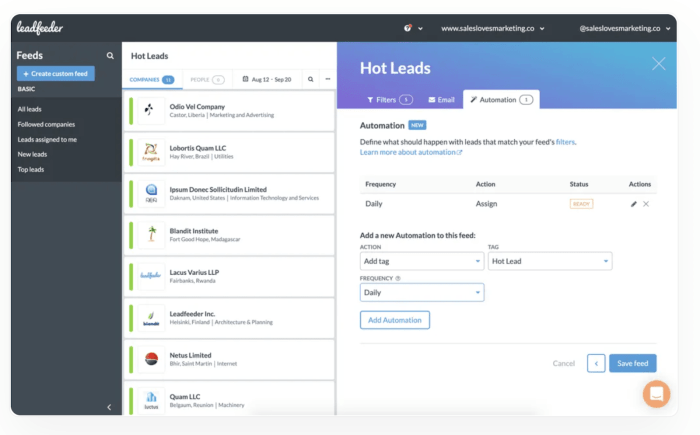Click the search icon in Hot Leads toolbar
Viewport: 700px width, 435px height.
pos(310,79)
